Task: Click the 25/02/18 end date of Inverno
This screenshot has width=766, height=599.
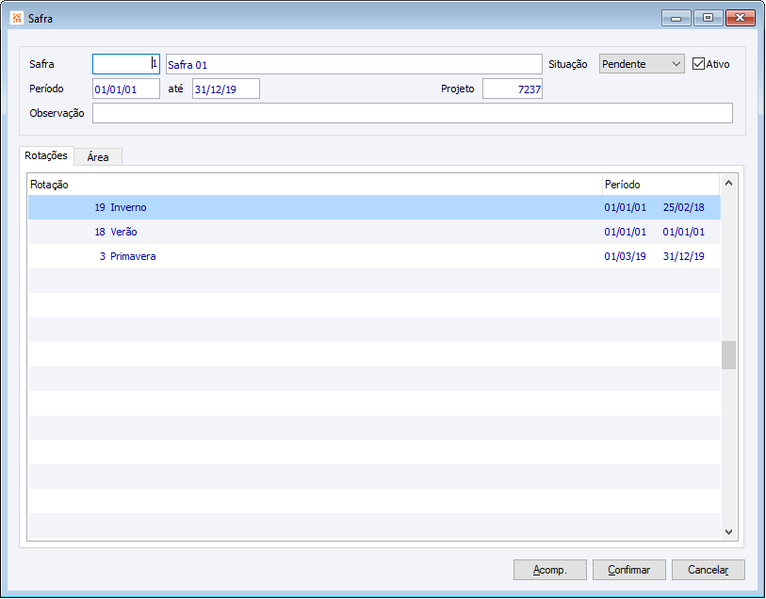Action: [683, 207]
